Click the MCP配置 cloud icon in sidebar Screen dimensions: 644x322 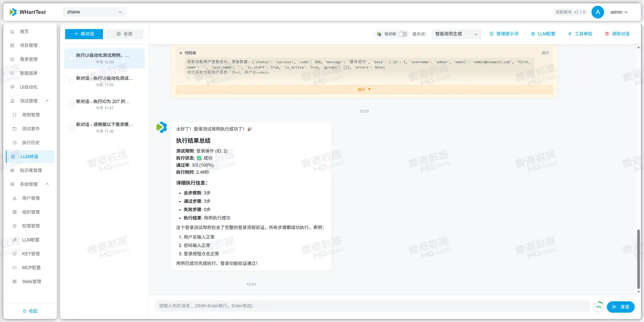[15, 268]
